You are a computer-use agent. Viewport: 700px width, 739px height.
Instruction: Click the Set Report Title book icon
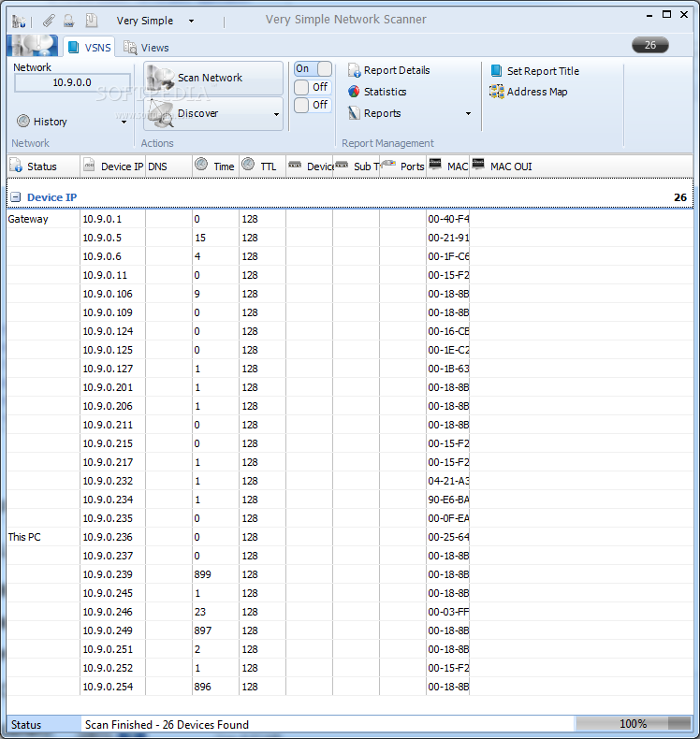coord(496,71)
